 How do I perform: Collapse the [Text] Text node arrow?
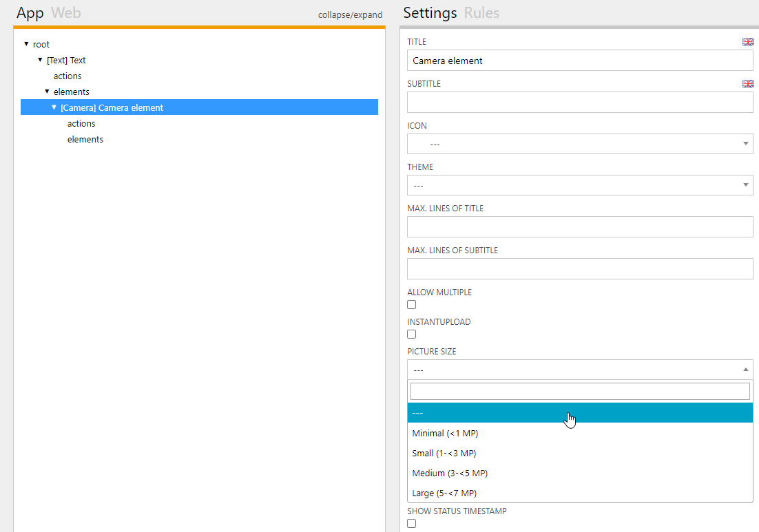pyautogui.click(x=40, y=60)
